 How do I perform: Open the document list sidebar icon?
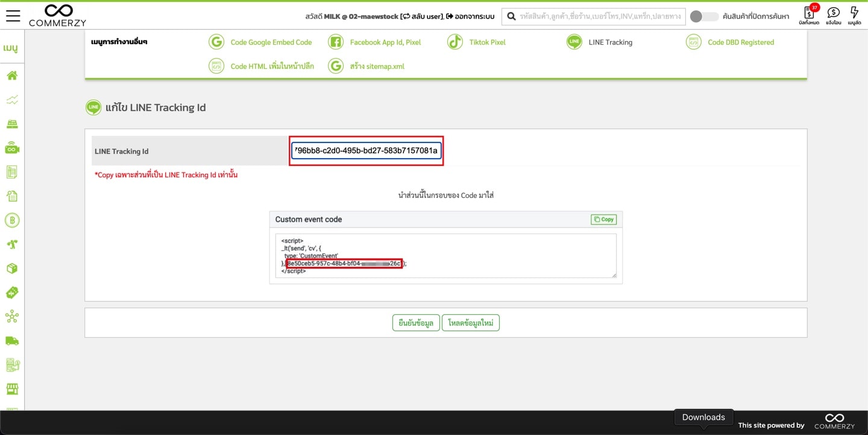pos(12,172)
